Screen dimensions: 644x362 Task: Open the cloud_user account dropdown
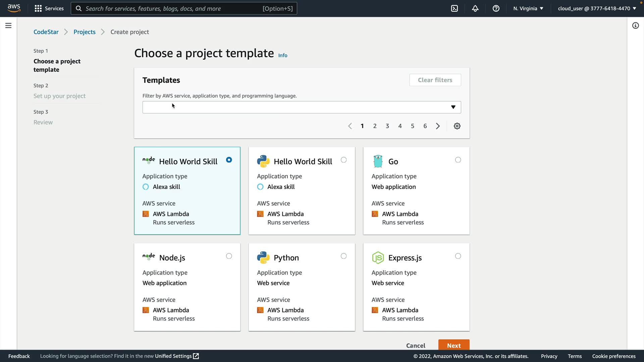point(597,8)
